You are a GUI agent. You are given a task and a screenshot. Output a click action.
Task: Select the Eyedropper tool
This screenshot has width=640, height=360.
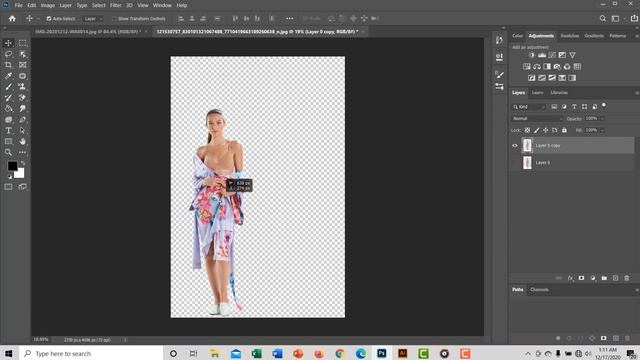click(x=8, y=76)
